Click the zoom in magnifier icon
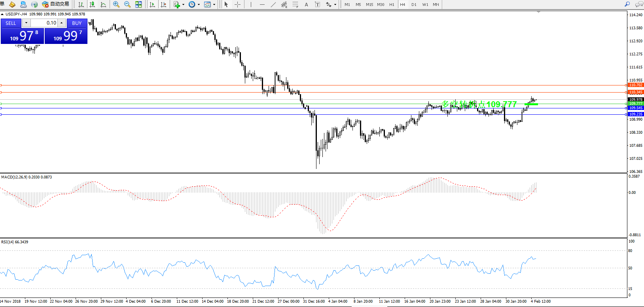This screenshot has height=307, width=644. pos(116,4)
